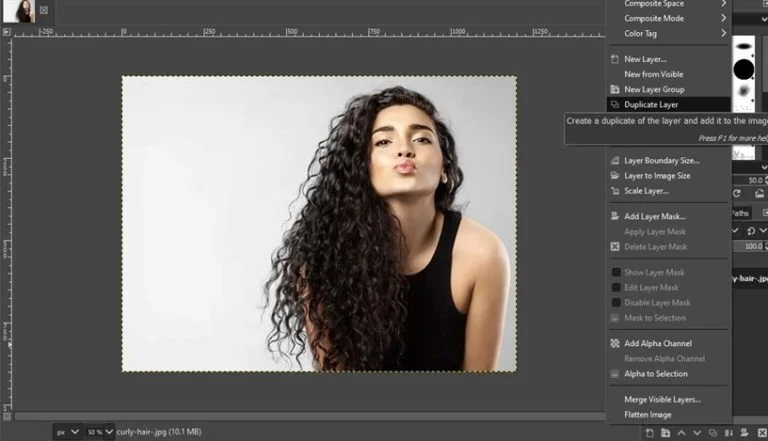Screen dimensions: 768x441
Task: Click the Layer Boundary Size icon
Action: tap(615, 161)
